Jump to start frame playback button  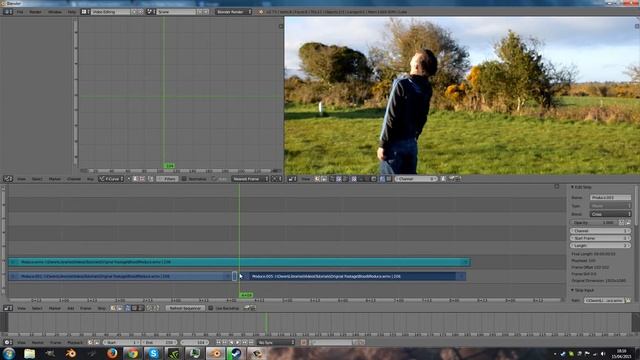click(x=218, y=342)
